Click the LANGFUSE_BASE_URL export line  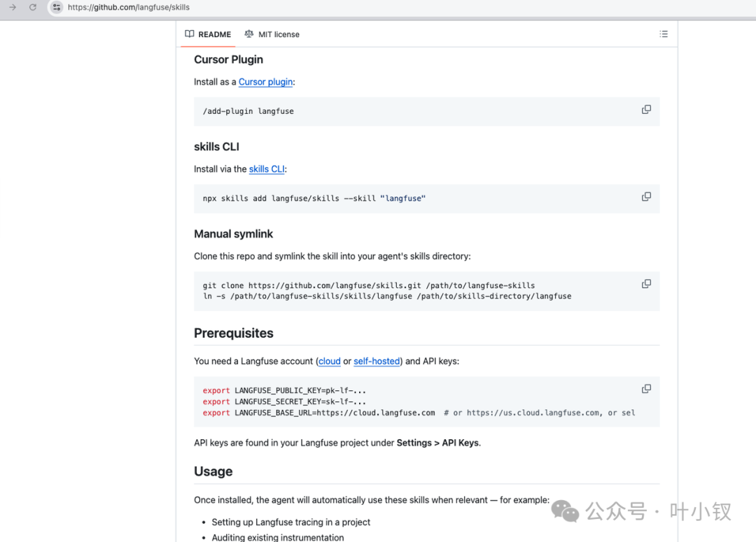coord(419,413)
